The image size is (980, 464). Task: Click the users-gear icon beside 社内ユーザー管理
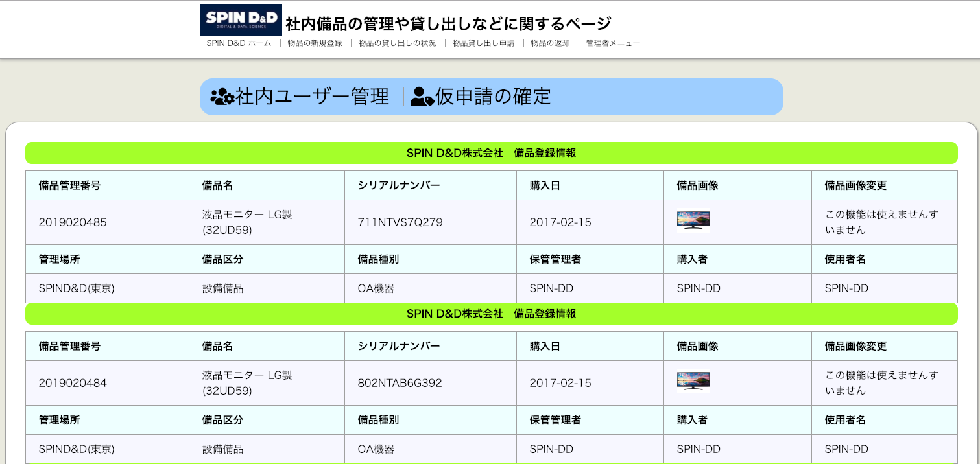pyautogui.click(x=222, y=97)
